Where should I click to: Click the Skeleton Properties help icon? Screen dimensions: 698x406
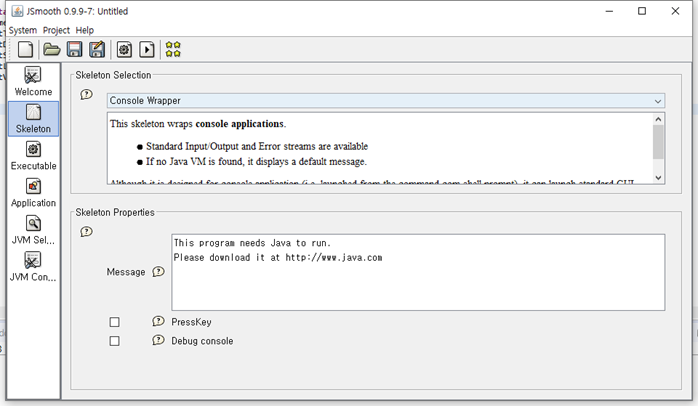tap(86, 231)
